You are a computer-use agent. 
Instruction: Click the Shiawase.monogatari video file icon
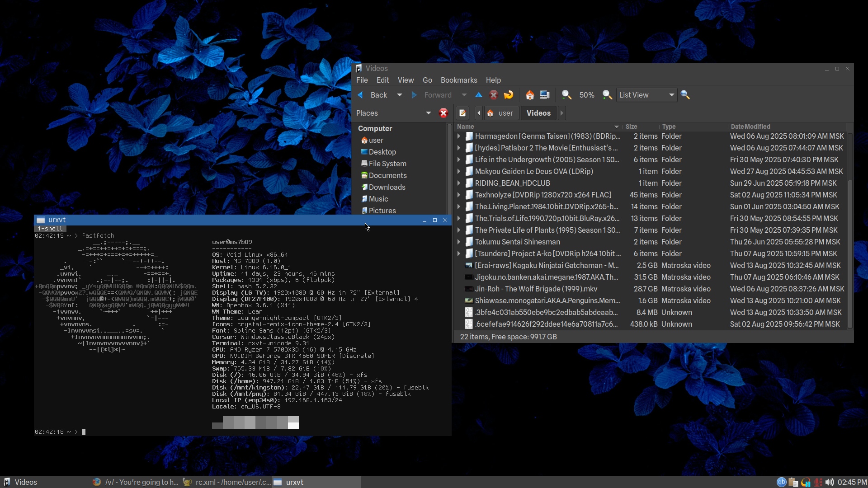(x=469, y=300)
